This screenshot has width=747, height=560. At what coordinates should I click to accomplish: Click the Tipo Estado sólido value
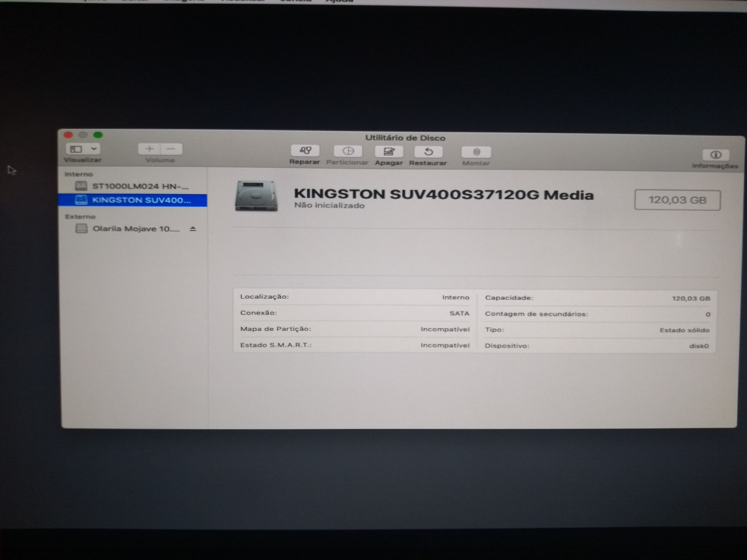coord(684,330)
